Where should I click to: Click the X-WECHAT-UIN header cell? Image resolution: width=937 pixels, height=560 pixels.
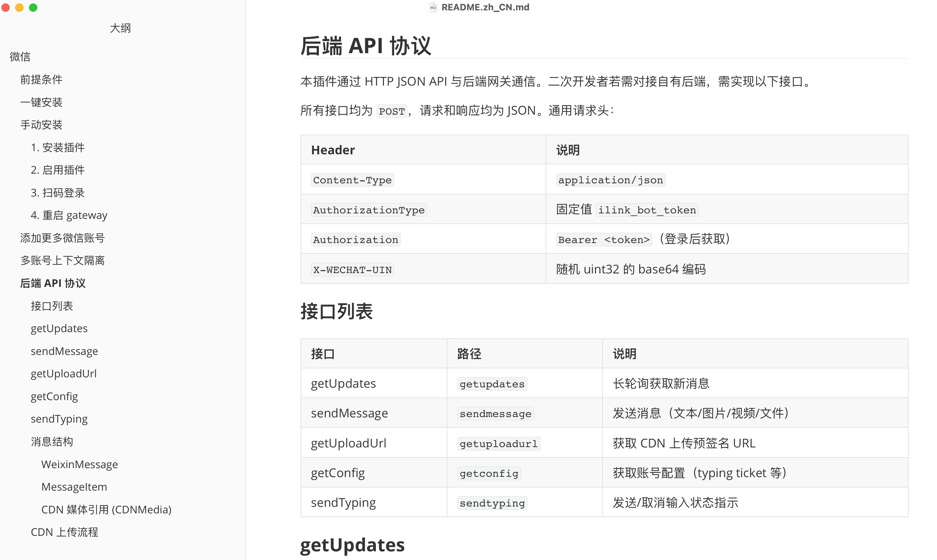point(352,270)
